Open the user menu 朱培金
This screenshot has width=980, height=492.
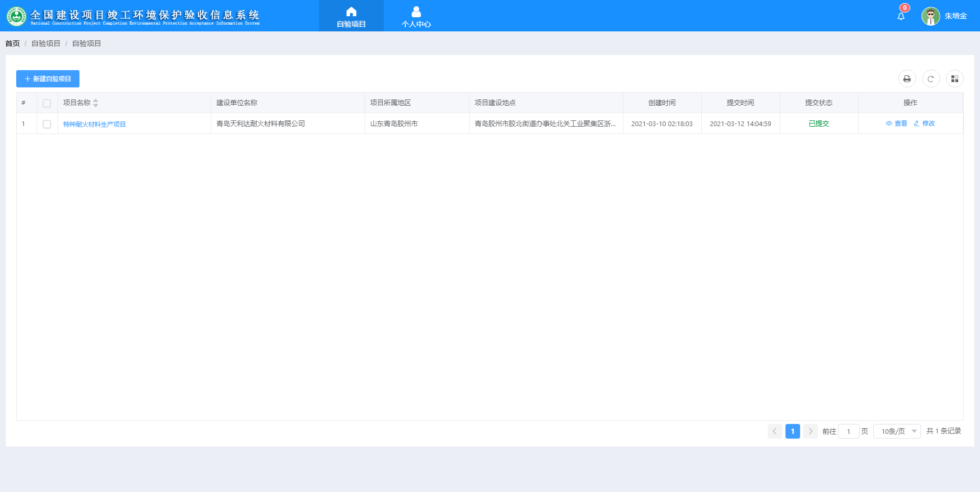click(955, 16)
